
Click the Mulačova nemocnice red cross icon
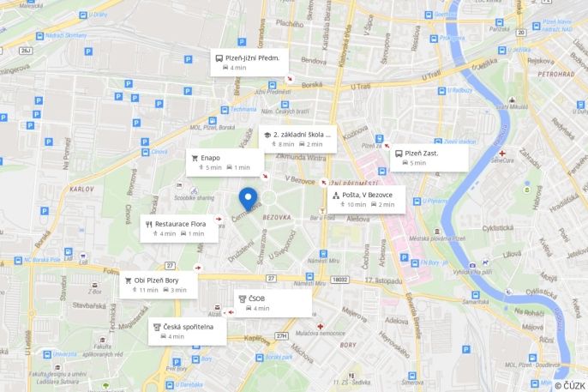pos(320,326)
